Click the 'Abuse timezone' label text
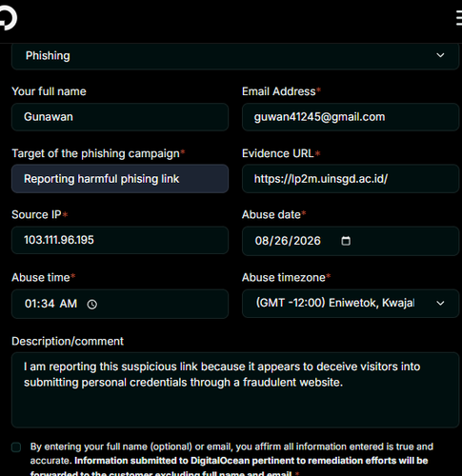Screen dimensions: 462x476 click(284, 277)
